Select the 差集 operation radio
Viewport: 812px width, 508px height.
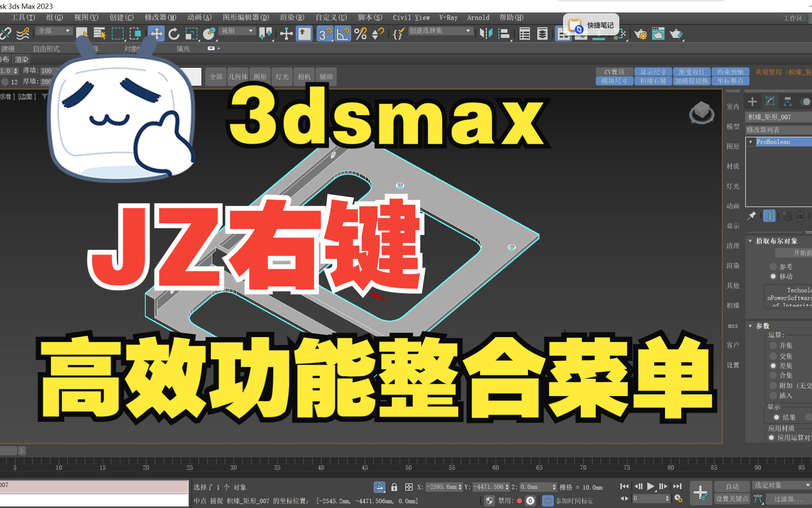tap(773, 366)
